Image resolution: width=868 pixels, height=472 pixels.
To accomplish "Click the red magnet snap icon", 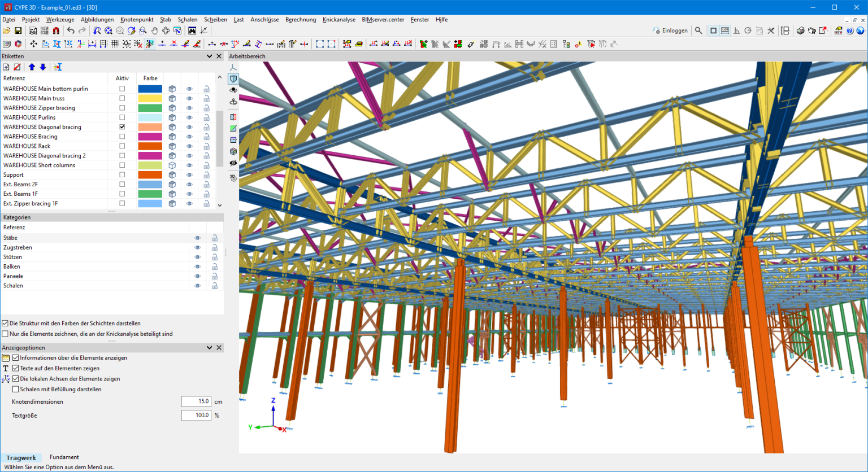I will [x=56, y=30].
